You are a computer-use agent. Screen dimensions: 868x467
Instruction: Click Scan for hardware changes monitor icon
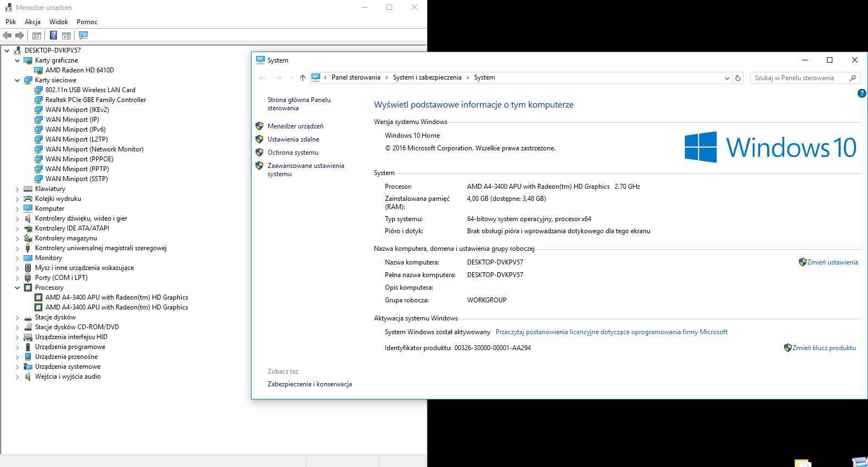click(83, 36)
